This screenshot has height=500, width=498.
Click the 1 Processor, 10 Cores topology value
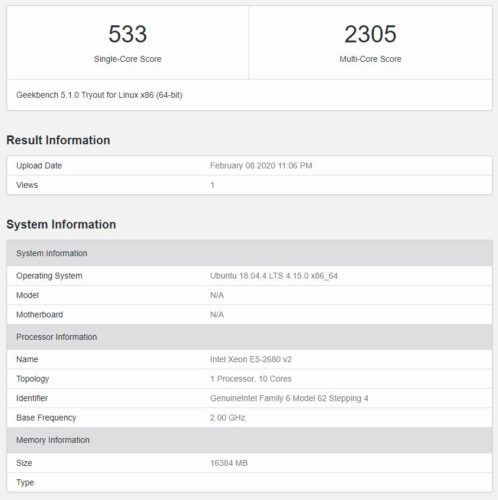click(x=251, y=379)
